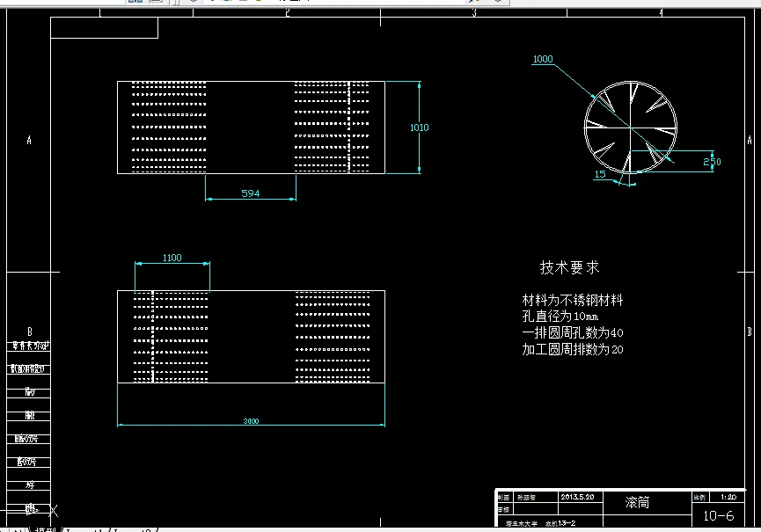
Task: Click the open-file icon at the toolbar left
Action: [x=132, y=2]
